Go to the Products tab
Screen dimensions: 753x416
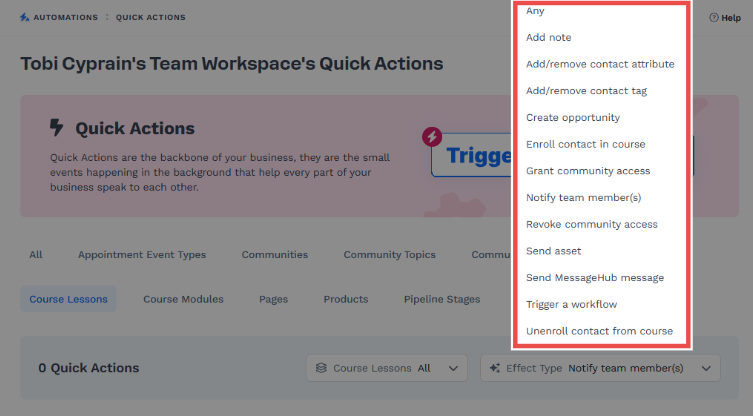coord(346,299)
